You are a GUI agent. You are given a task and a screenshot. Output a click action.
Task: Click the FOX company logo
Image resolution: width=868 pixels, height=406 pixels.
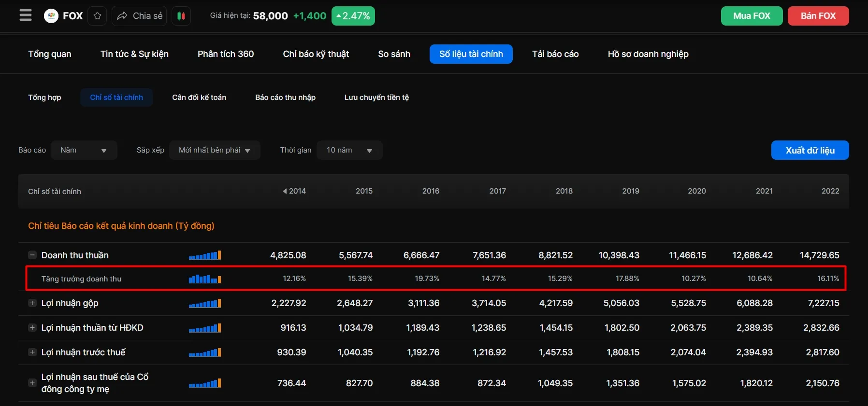[x=51, y=16]
